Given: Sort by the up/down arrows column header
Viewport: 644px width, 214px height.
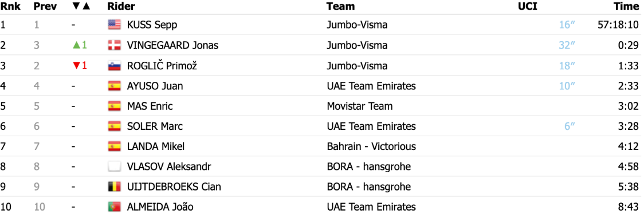Looking at the screenshot, I should coord(80,6).
